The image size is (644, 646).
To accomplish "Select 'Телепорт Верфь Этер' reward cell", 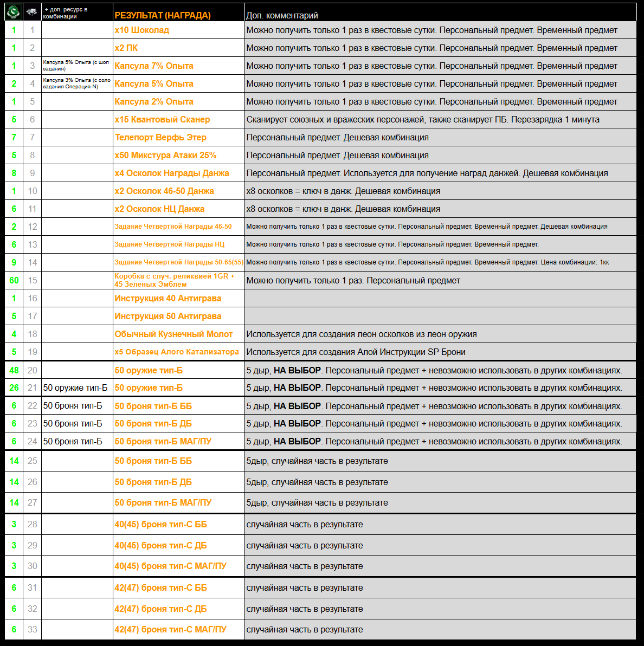I will 160,137.
